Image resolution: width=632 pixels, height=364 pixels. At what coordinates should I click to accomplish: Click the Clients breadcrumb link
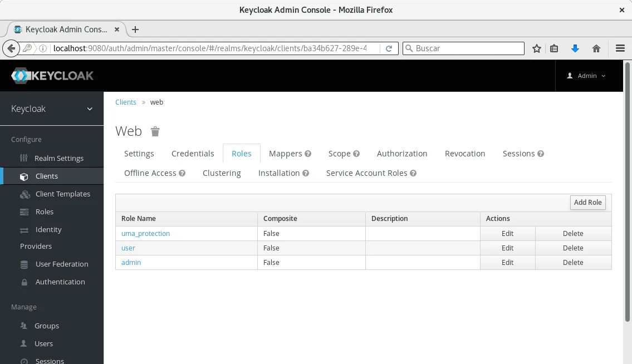(126, 102)
